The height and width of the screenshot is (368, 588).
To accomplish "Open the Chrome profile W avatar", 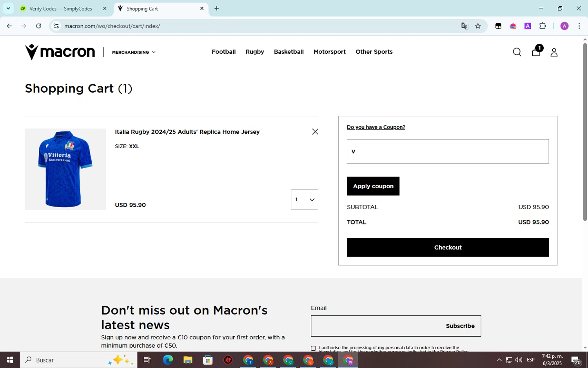I will pyautogui.click(x=564, y=26).
